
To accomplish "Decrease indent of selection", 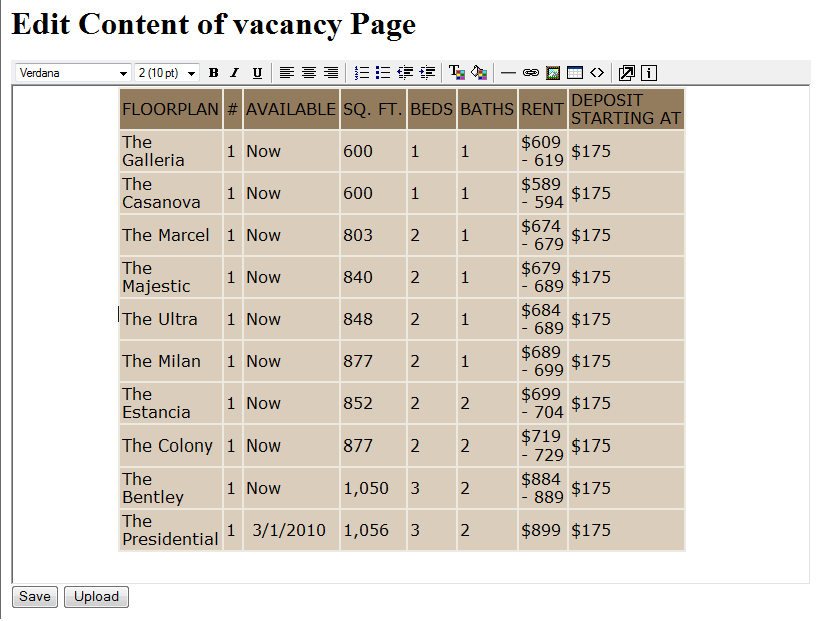I will tap(405, 73).
